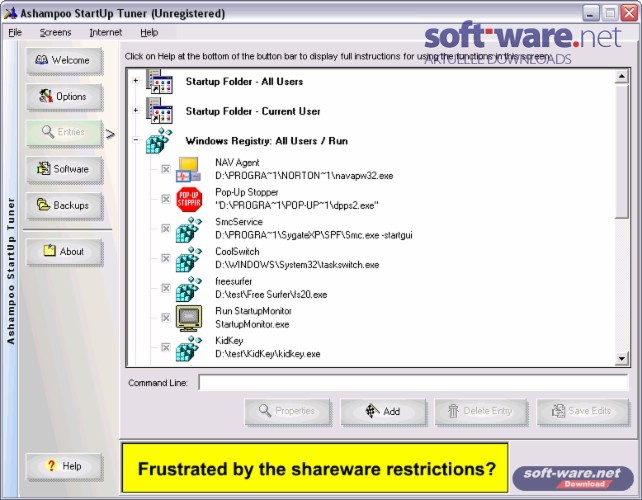Close the StartUp Tuner window

[629, 13]
